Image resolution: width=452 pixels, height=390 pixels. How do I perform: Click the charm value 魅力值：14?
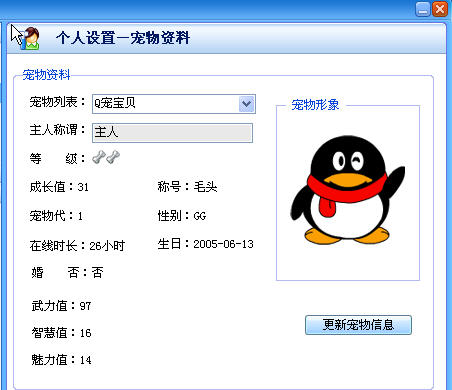pyautogui.click(x=61, y=360)
